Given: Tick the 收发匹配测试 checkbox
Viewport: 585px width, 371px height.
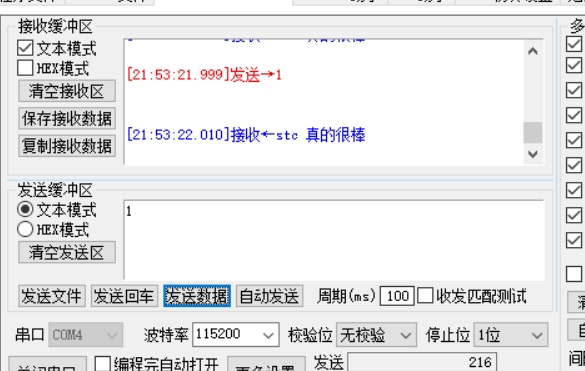Looking at the screenshot, I should click(x=425, y=296).
